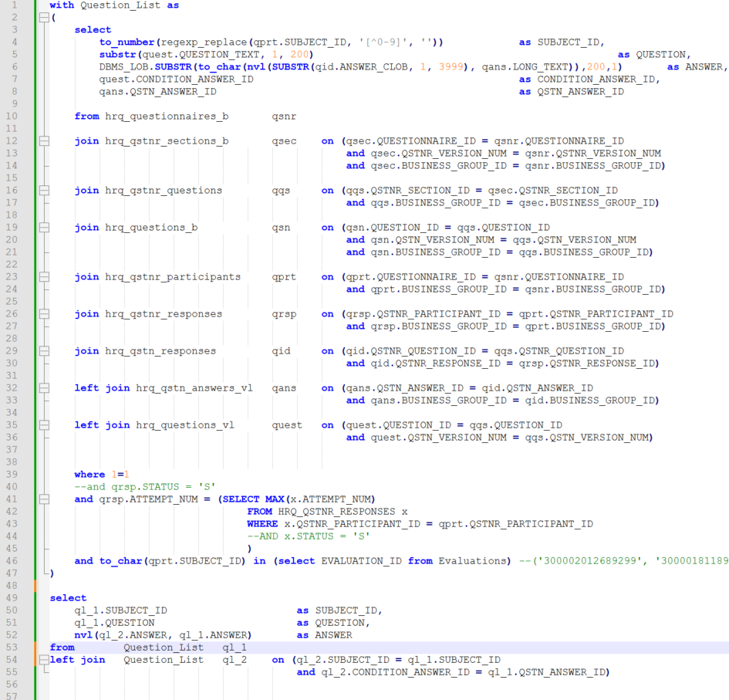Collapse the hrq_qstnr_responses join fold block

[44, 314]
